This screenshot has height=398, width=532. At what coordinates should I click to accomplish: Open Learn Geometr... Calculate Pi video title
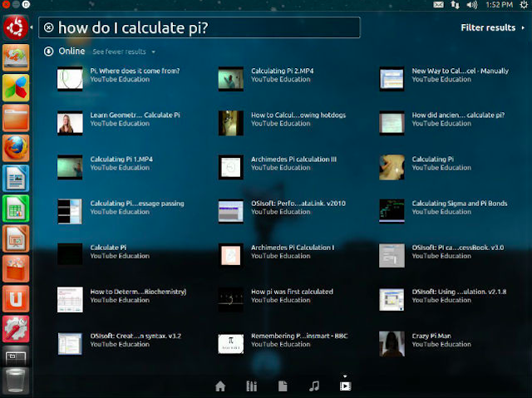click(x=135, y=115)
